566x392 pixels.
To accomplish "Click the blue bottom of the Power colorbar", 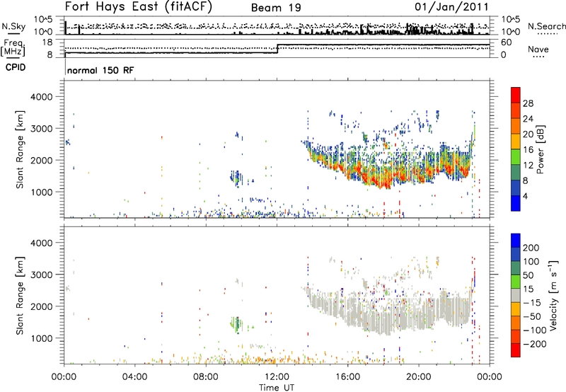I will [x=516, y=203].
